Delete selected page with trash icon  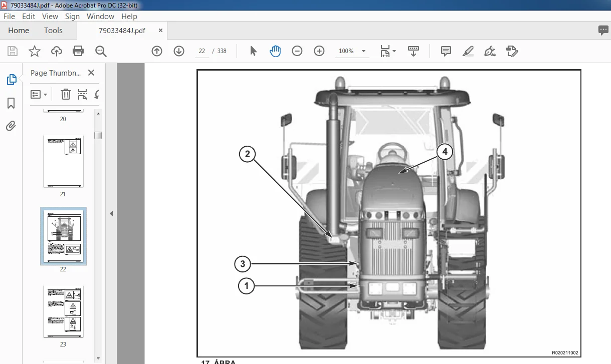[x=66, y=94]
